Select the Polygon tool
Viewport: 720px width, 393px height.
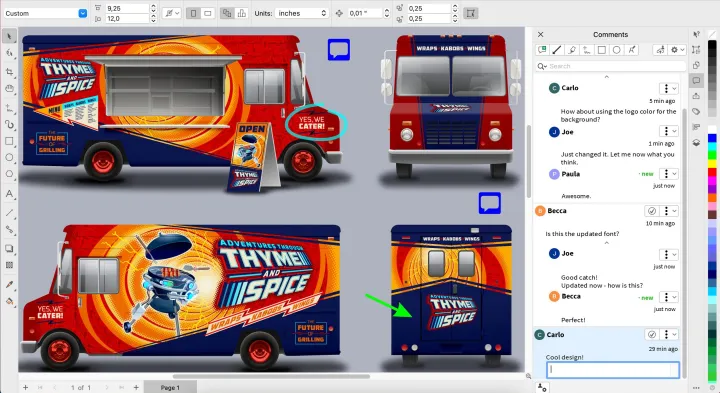click(x=9, y=174)
